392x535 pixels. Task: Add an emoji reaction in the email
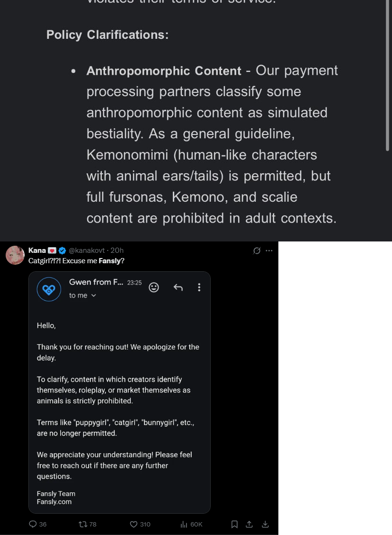[x=154, y=288]
